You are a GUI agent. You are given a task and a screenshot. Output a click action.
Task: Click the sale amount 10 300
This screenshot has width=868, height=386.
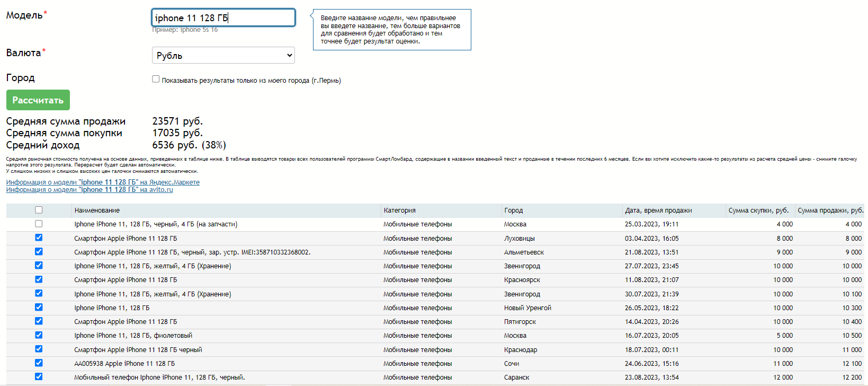(852, 308)
